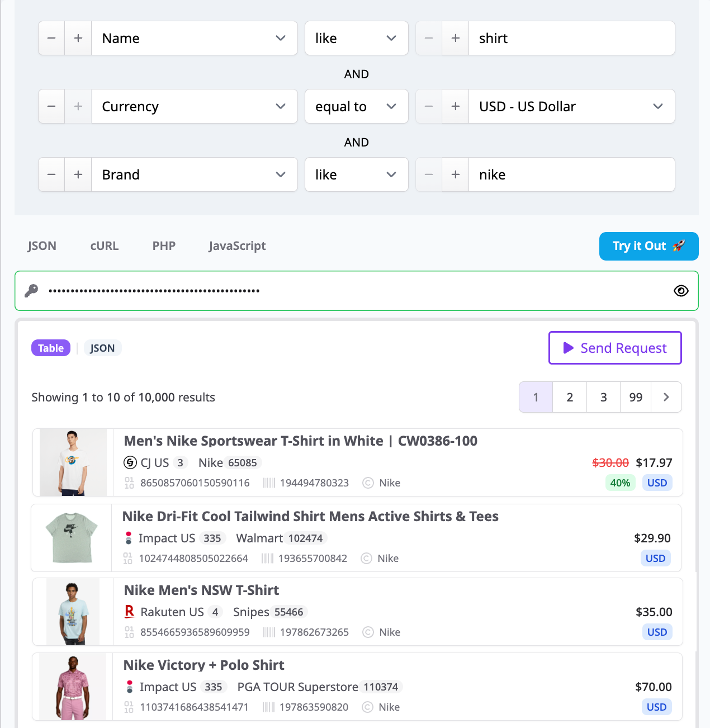Select the PHP code tab

164,246
